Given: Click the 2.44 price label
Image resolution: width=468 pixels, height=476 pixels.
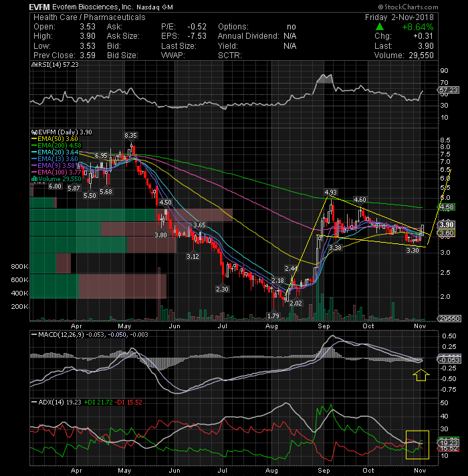Looking at the screenshot, I should 291,268.
